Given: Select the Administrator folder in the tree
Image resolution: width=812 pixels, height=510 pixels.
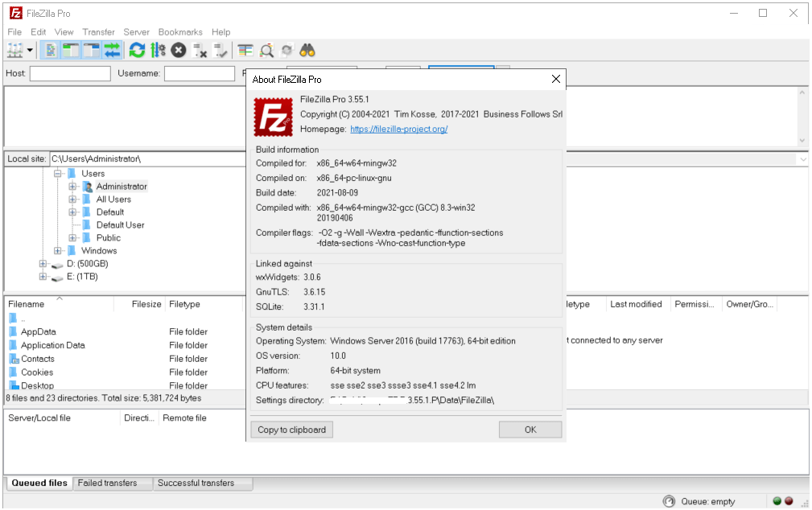Looking at the screenshot, I should (122, 187).
